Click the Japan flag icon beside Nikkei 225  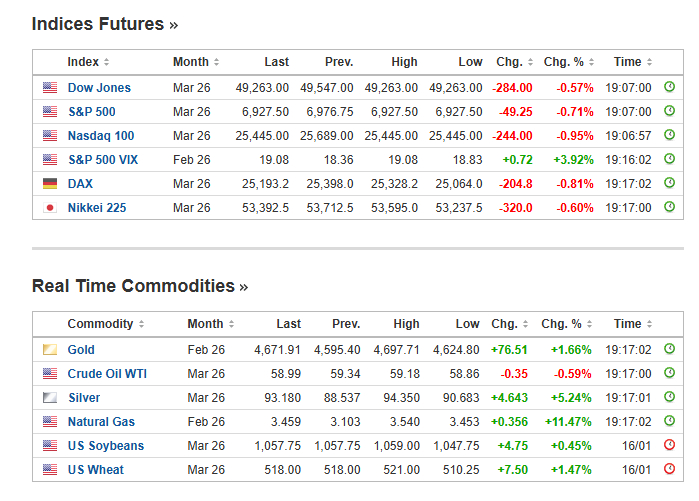pyautogui.click(x=50, y=208)
